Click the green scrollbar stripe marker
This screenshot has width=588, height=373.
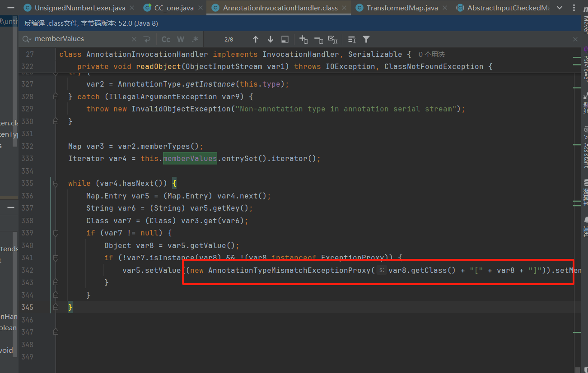click(x=576, y=58)
